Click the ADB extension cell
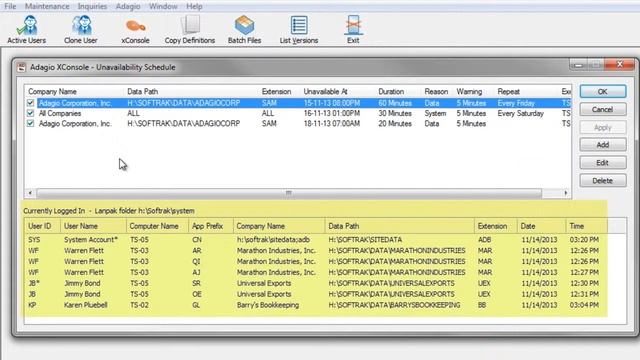 click(484, 240)
